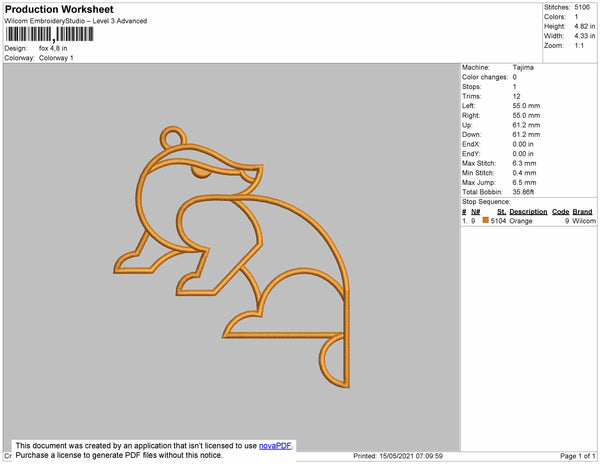
Task: Click the badger embroidery design preview
Action: pyautogui.click(x=232, y=257)
